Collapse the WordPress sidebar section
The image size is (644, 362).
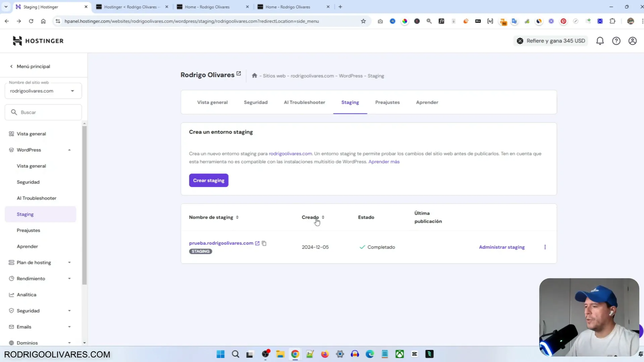(69, 150)
